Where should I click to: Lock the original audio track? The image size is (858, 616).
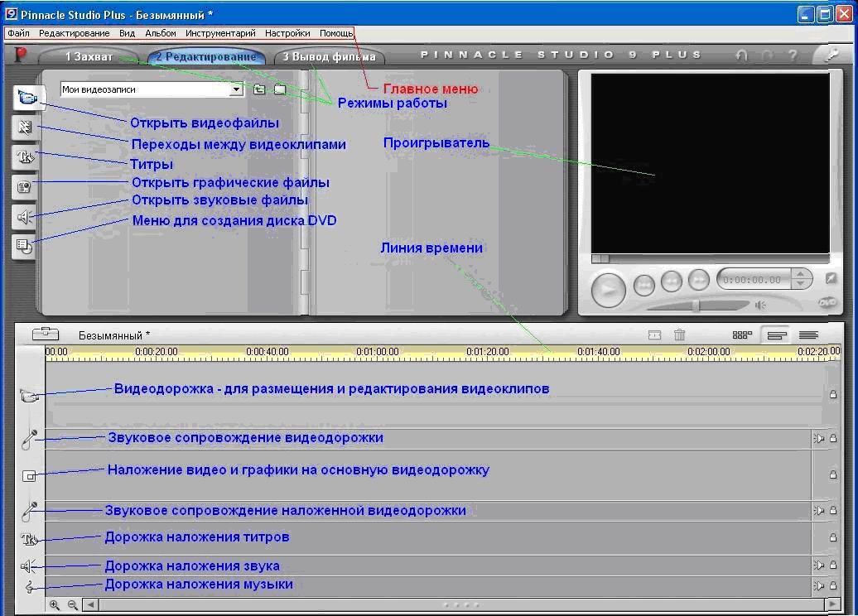point(833,438)
